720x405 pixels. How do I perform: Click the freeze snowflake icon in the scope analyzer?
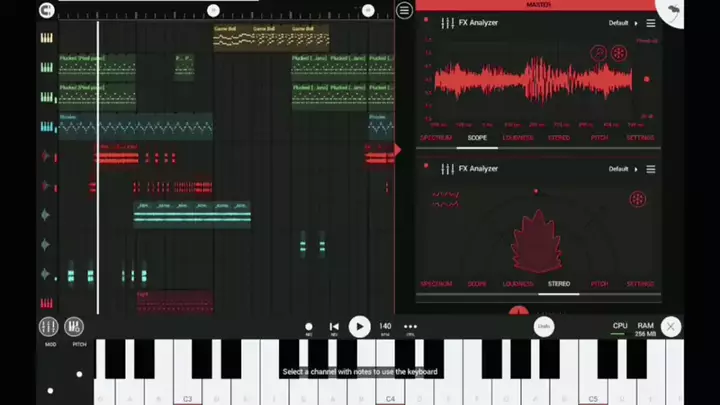(619, 53)
